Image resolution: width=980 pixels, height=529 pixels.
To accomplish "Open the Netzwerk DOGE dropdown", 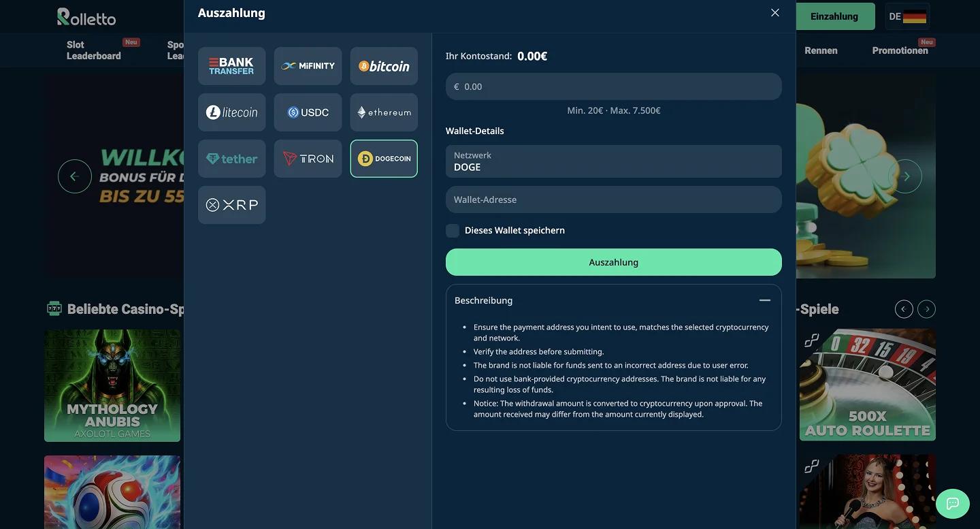I will point(613,161).
